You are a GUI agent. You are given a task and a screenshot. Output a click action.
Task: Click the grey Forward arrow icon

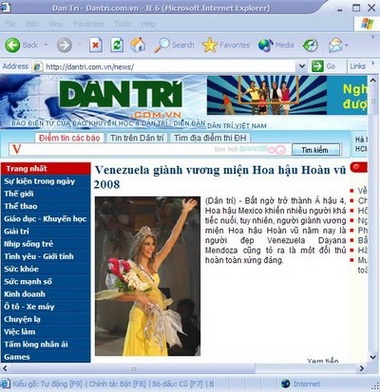pos(64,45)
